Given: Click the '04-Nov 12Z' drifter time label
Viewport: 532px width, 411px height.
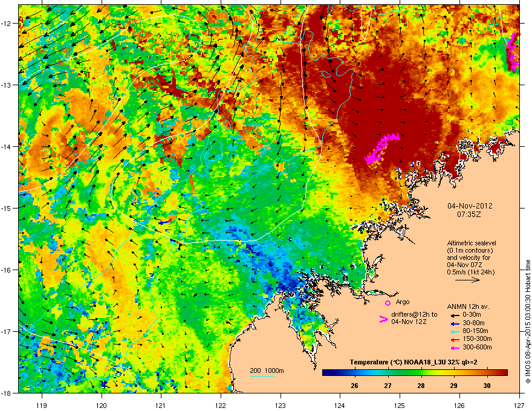Looking at the screenshot, I should click(x=409, y=322).
